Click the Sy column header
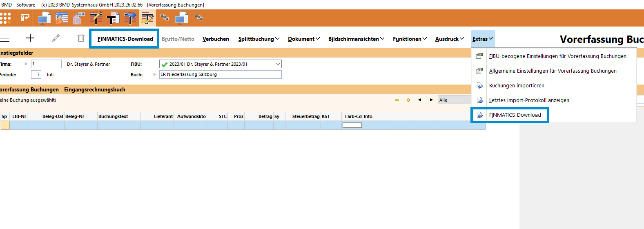The width and height of the screenshot is (644, 229). point(279,116)
